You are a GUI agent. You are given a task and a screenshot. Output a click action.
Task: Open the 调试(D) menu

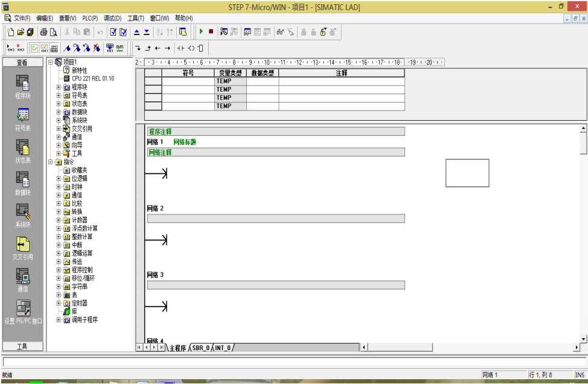pyautogui.click(x=112, y=18)
